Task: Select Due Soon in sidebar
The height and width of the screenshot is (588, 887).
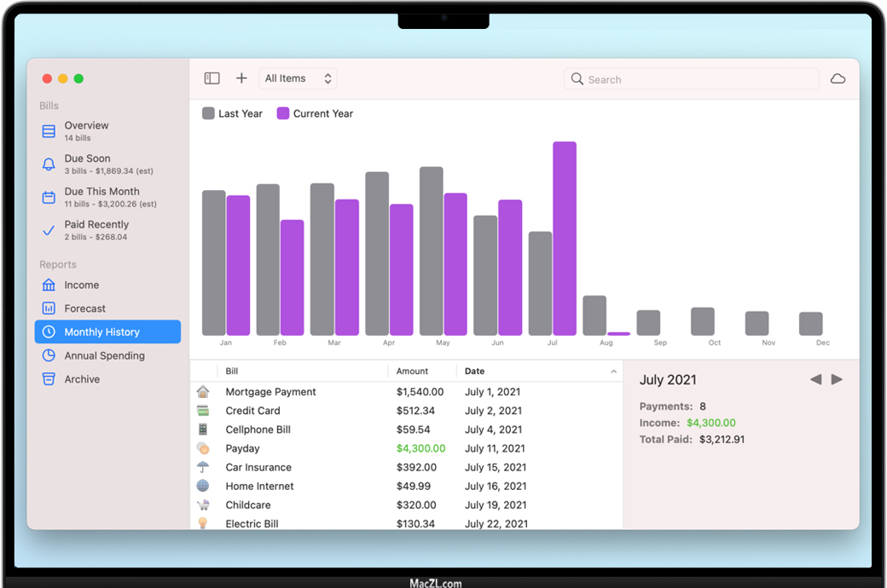Action: coord(87,164)
